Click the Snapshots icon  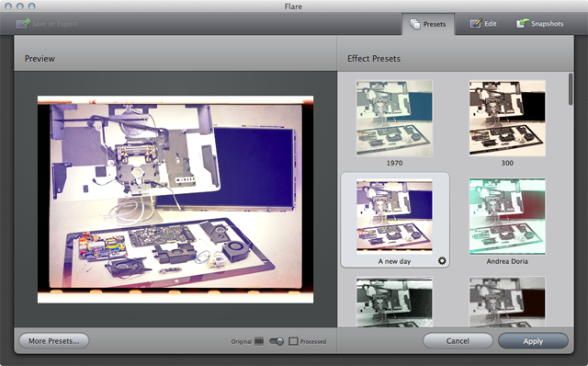[523, 23]
